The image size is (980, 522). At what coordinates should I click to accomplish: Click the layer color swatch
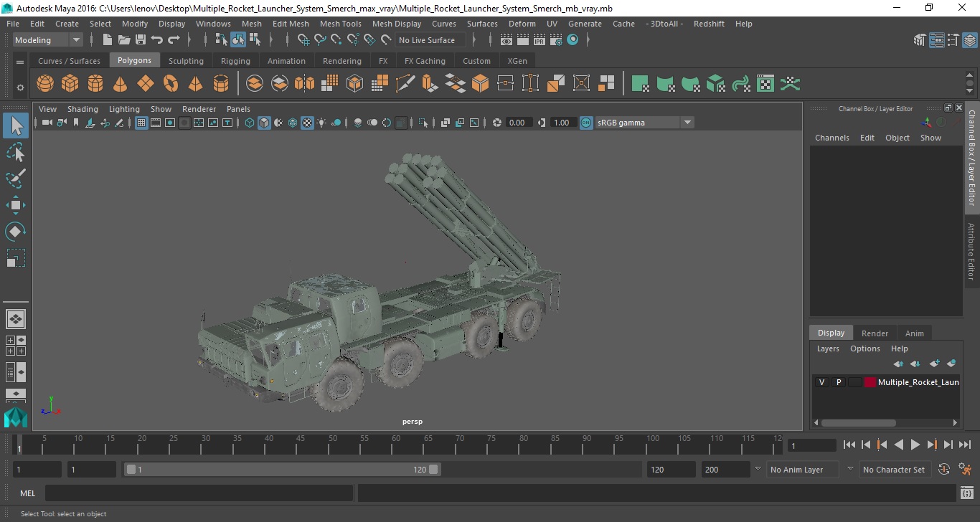[x=870, y=382]
